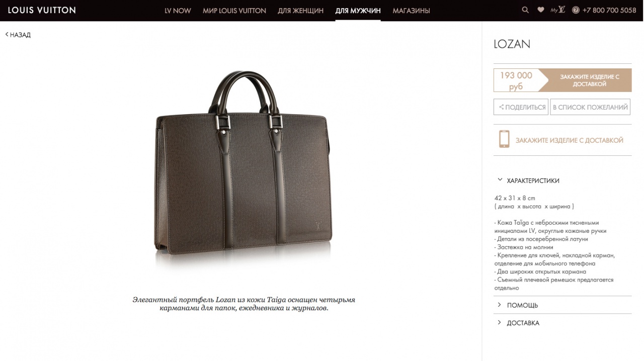This screenshot has width=644, height=361.
Task: Click the mobile phone order icon
Action: [504, 139]
